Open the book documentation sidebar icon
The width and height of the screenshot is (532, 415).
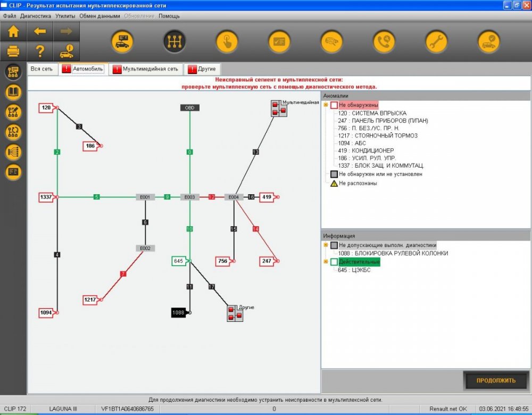[x=13, y=92]
